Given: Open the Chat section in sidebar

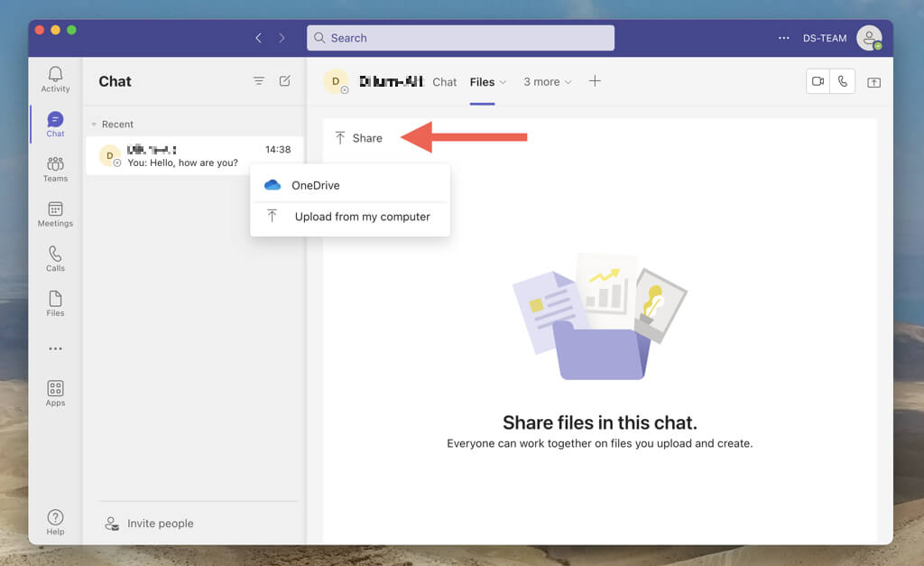Looking at the screenshot, I should [55, 125].
